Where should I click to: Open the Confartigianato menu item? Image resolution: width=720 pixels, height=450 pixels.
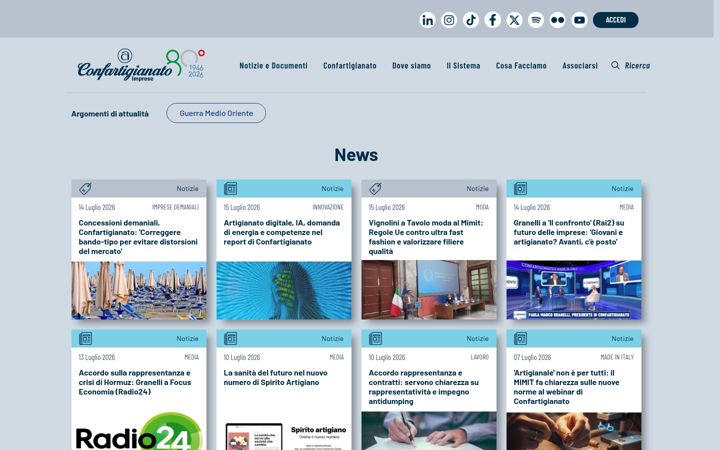(x=349, y=66)
